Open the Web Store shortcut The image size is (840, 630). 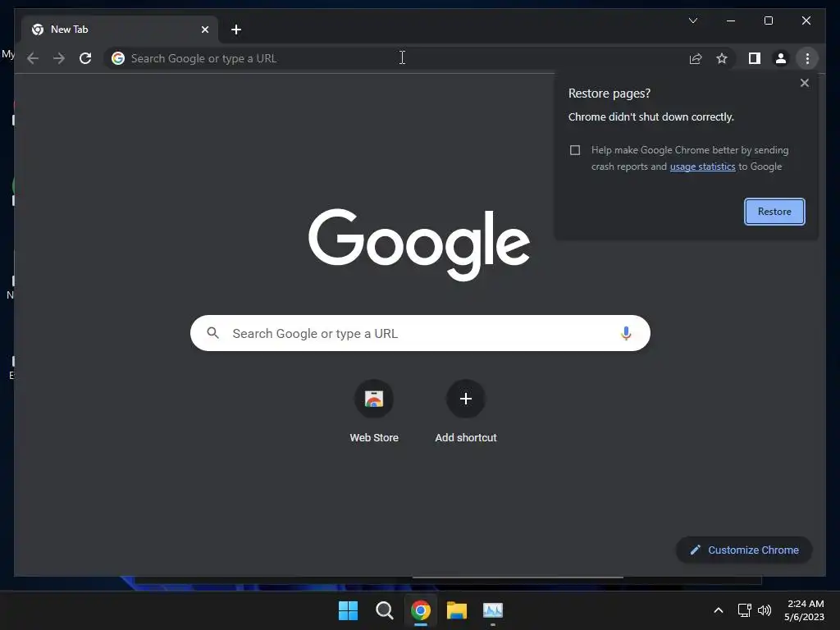(x=374, y=413)
